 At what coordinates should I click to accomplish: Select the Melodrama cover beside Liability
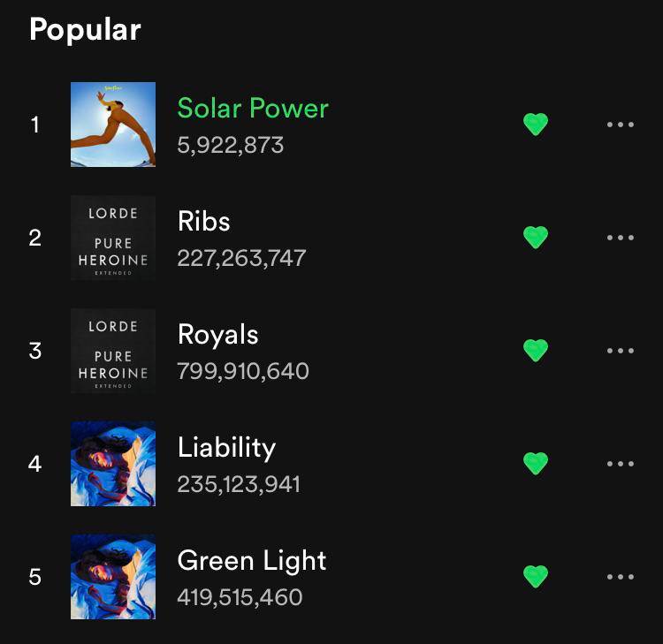pos(113,464)
